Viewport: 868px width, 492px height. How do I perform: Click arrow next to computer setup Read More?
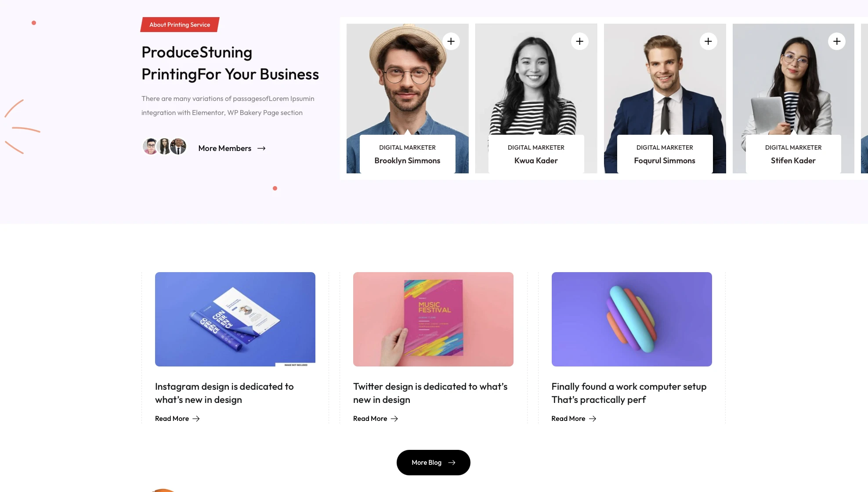coord(592,419)
